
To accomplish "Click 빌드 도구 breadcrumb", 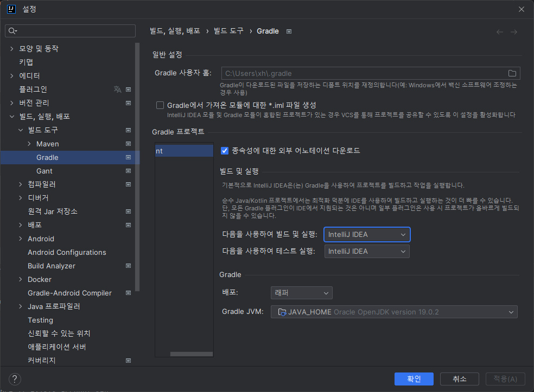I will (228, 31).
